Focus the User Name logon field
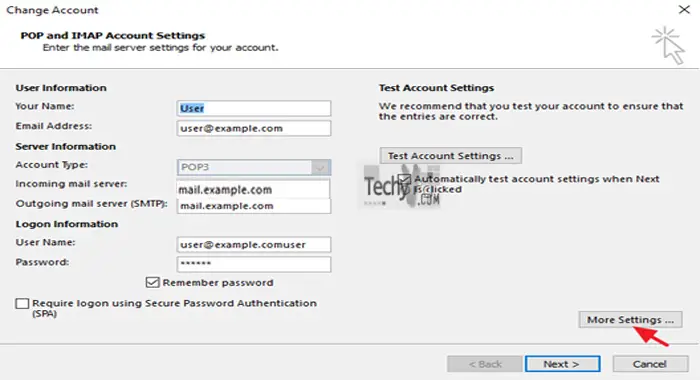The width and height of the screenshot is (700, 380). click(x=254, y=244)
